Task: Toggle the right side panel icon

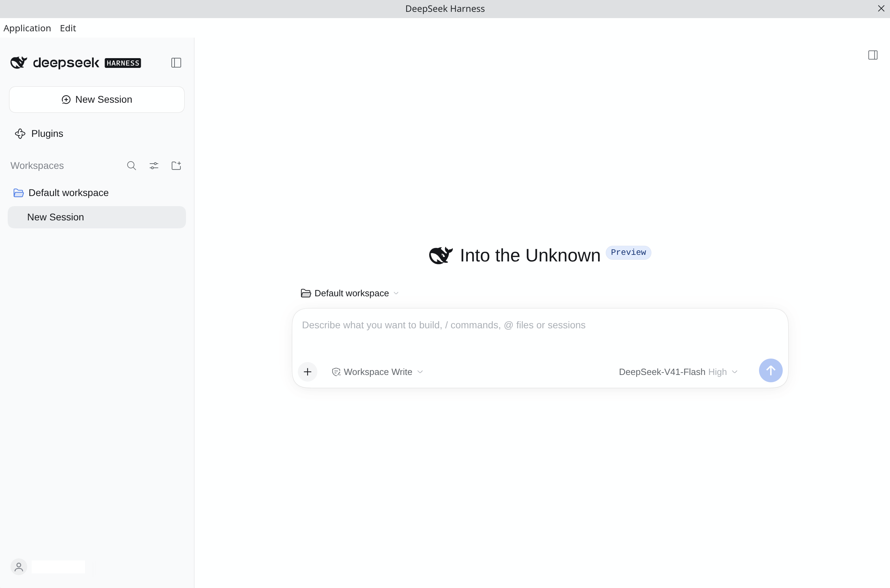Action: 873,55
